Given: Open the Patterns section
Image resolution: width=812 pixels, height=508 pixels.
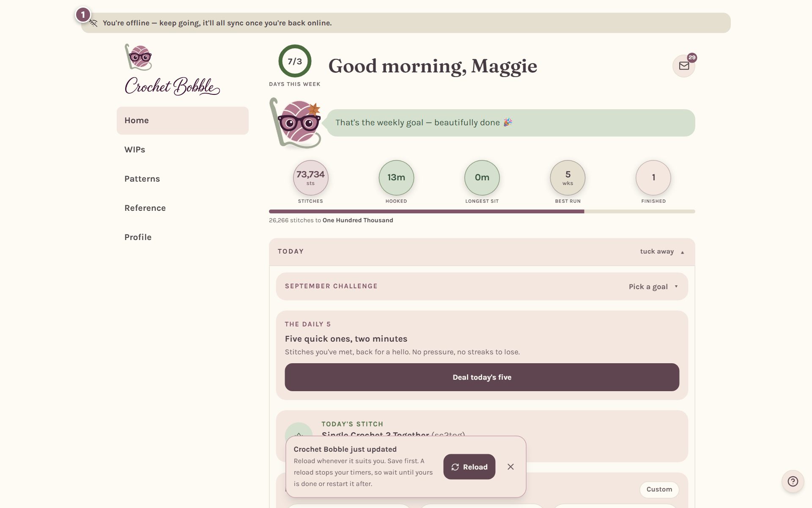Looking at the screenshot, I should point(183,179).
